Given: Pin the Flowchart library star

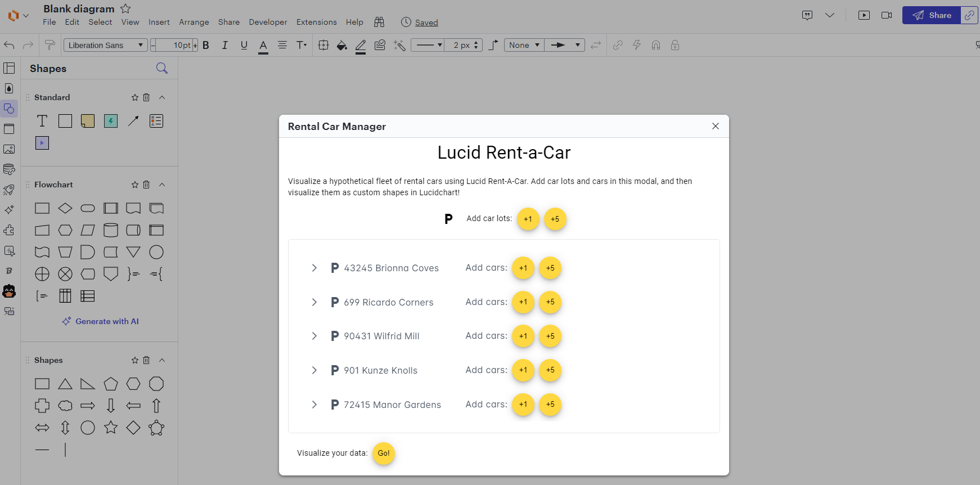Looking at the screenshot, I should [135, 185].
